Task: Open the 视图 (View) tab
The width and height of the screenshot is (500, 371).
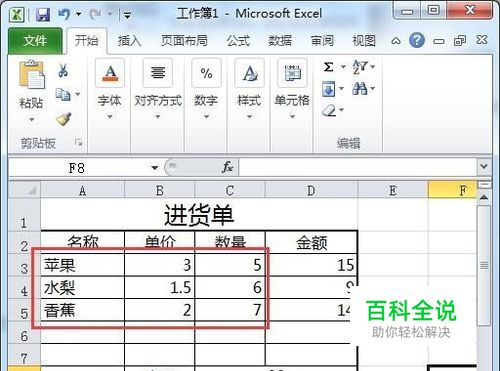Action: tap(364, 41)
